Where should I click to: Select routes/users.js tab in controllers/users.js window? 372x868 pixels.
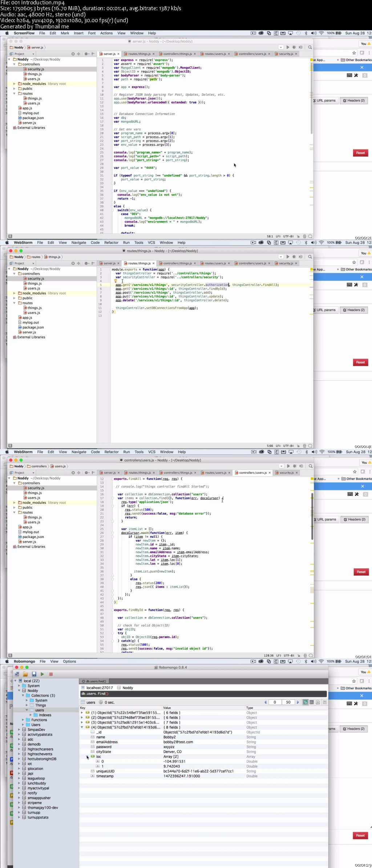pyautogui.click(x=215, y=473)
